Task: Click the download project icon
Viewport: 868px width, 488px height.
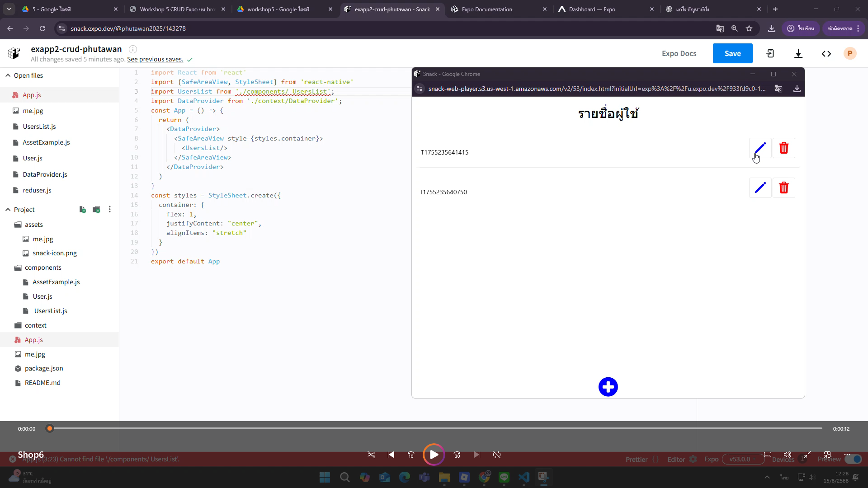Action: tap(798, 54)
